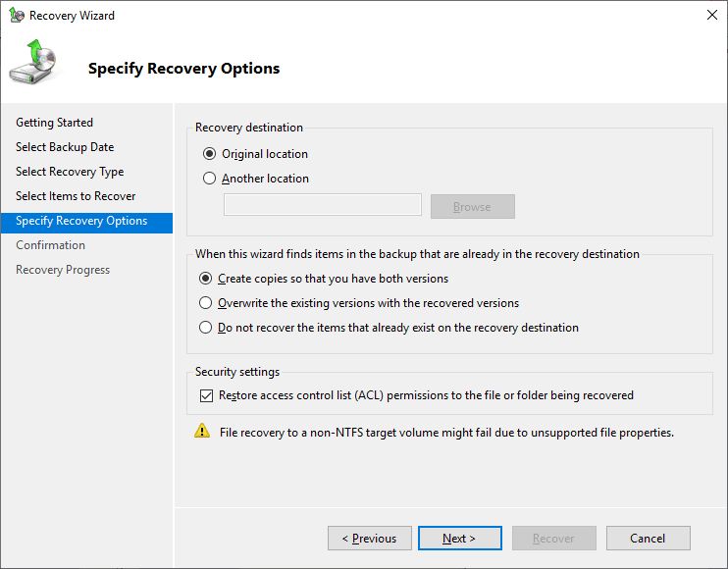The height and width of the screenshot is (569, 728).
Task: Cancel the Recovery Wizard
Action: pos(649,539)
